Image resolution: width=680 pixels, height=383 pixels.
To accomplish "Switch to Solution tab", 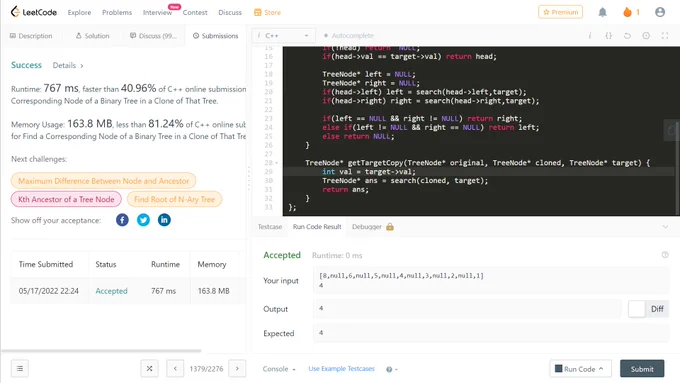I will pos(92,36).
